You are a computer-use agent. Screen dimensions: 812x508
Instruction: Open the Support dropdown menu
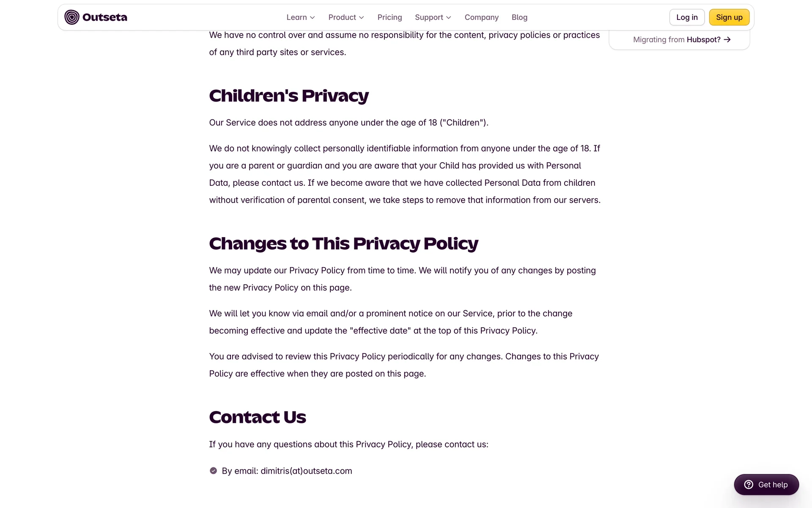point(429,17)
